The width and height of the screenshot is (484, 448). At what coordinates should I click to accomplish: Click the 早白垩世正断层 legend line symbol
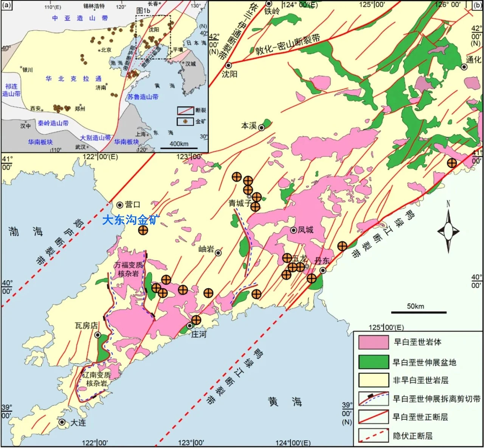pos(374,417)
